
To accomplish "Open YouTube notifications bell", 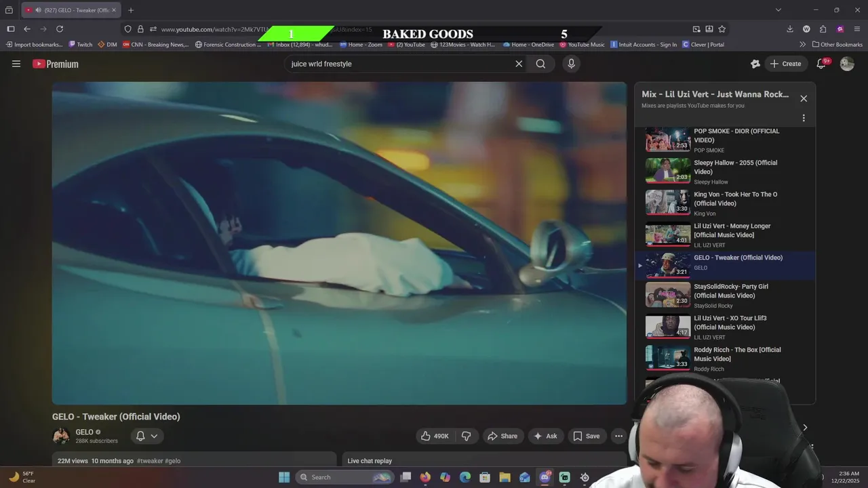I will (821, 64).
